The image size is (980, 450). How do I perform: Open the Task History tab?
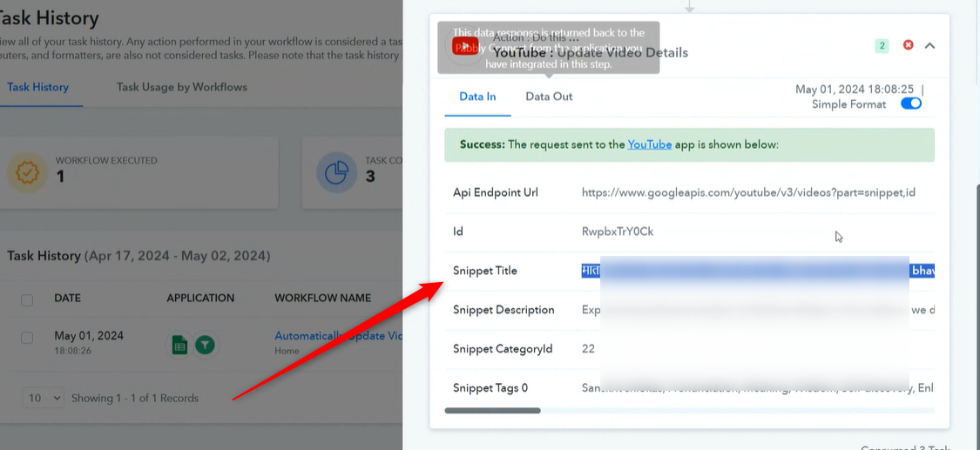click(x=37, y=87)
